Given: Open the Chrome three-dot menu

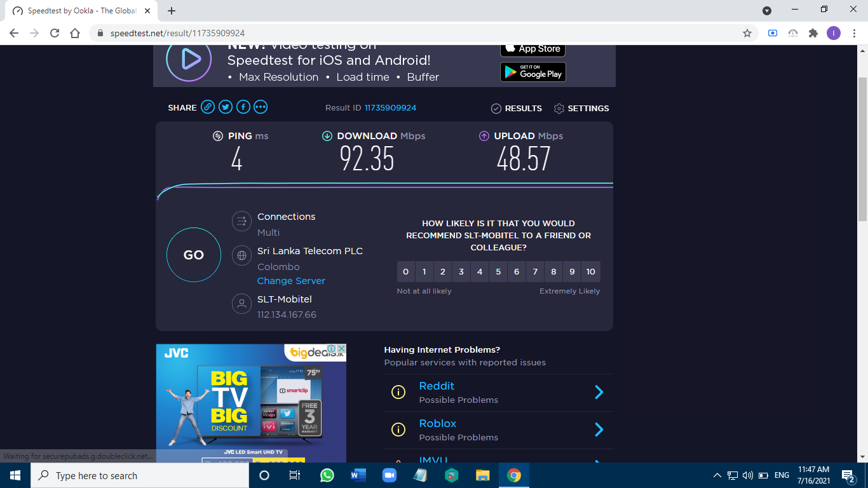Looking at the screenshot, I should tap(855, 33).
